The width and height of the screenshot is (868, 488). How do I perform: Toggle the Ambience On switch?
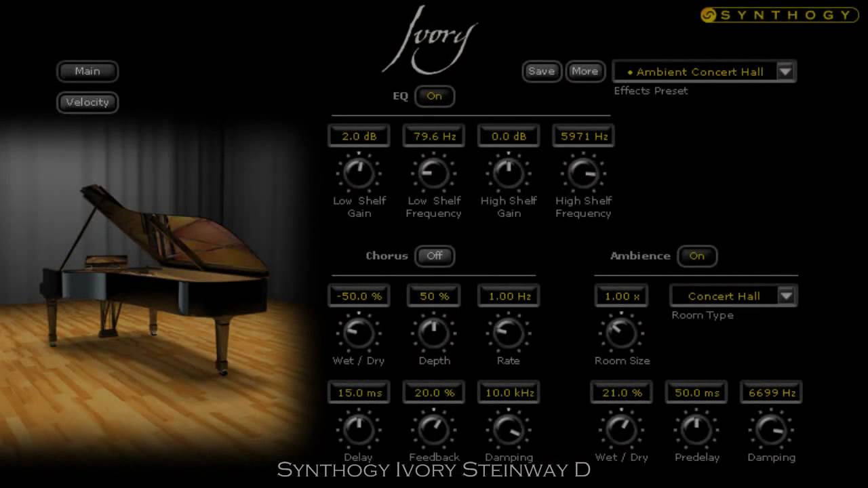696,256
